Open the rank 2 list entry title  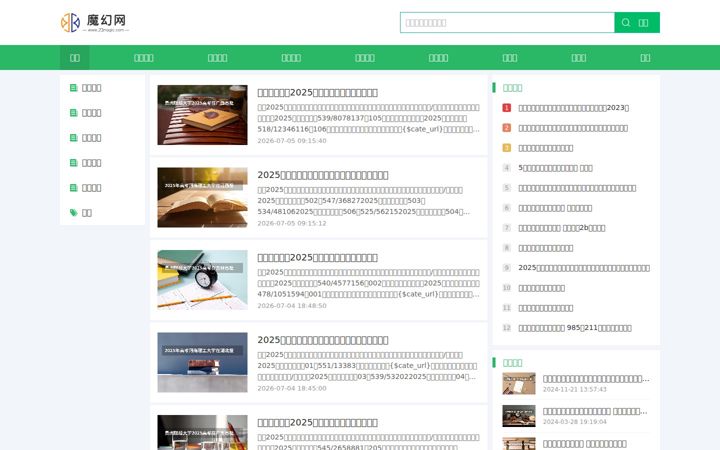[573, 128]
